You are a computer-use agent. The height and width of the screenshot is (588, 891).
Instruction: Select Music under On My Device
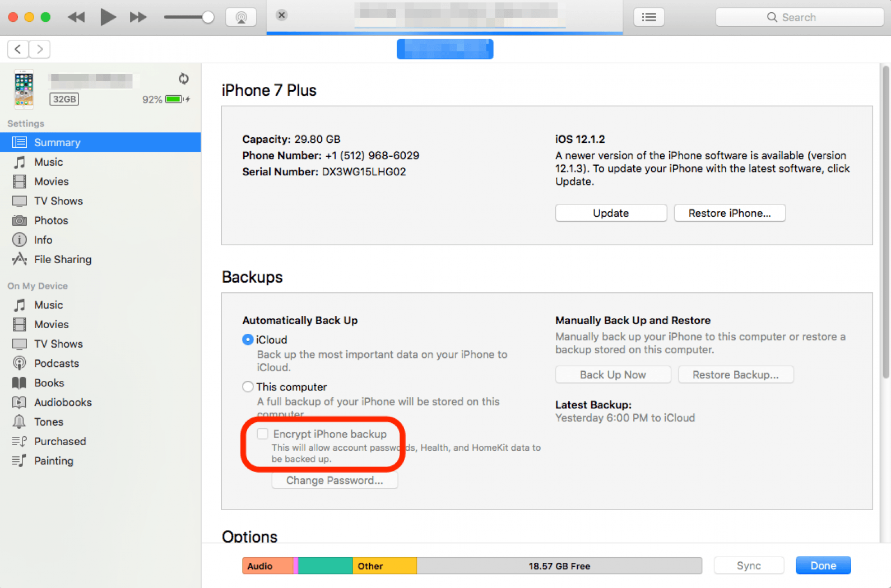pyautogui.click(x=100, y=305)
